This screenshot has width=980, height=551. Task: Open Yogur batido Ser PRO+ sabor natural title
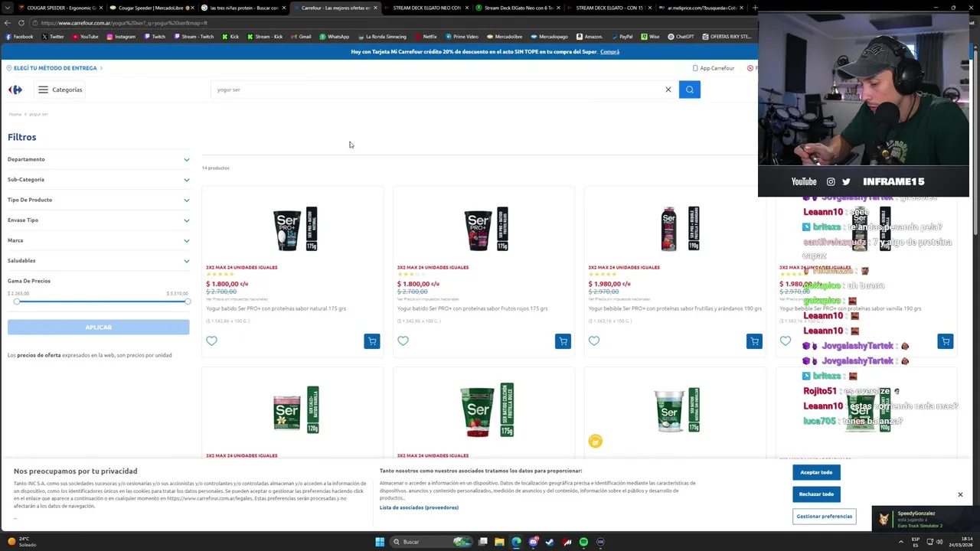point(276,308)
